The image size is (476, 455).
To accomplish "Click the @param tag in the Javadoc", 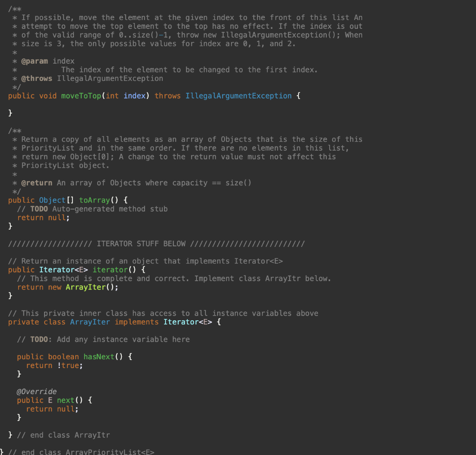I will (34, 61).
